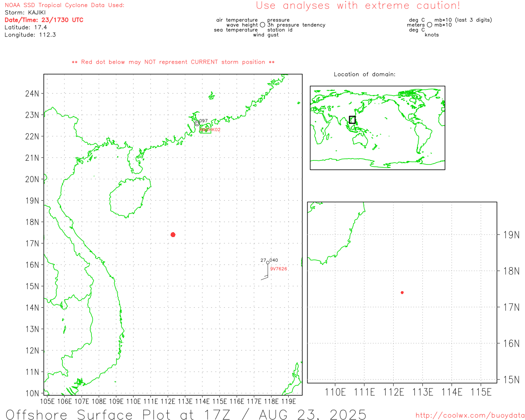This screenshot has width=525, height=420.
Task: Click the air temperature value '27'
Action: [263, 260]
